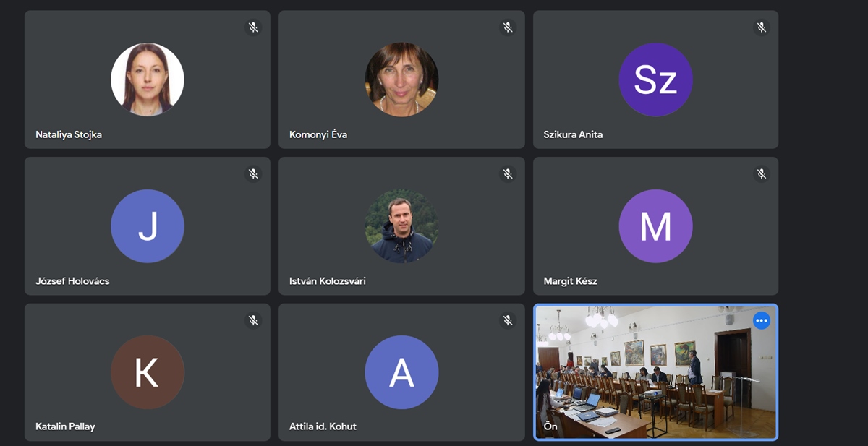Select Nataliya Stojka's profile photo
The image size is (868, 446).
point(148,80)
